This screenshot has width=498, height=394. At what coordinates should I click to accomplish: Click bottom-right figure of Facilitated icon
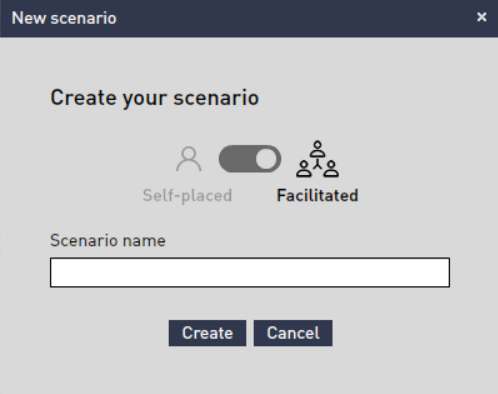pyautogui.click(x=331, y=169)
